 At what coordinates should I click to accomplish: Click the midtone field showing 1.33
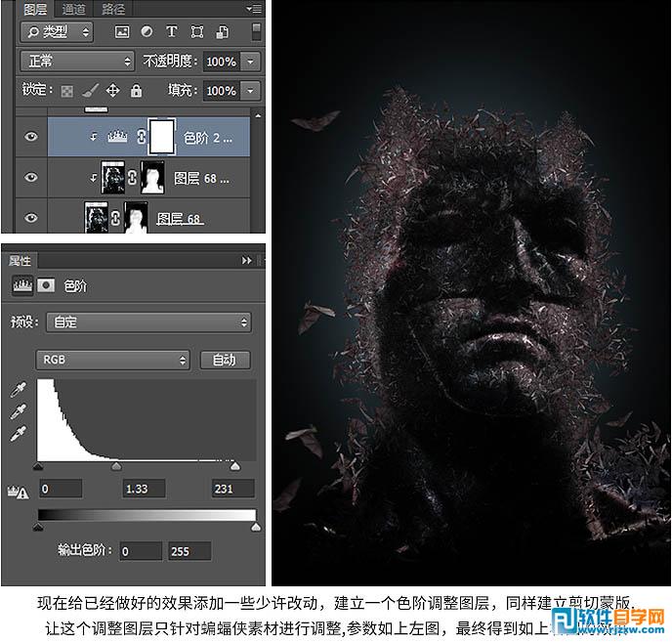click(144, 489)
